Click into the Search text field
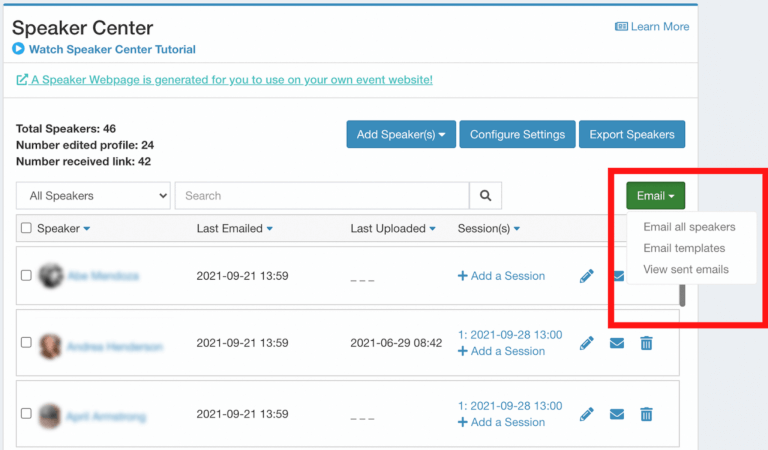 [321, 196]
